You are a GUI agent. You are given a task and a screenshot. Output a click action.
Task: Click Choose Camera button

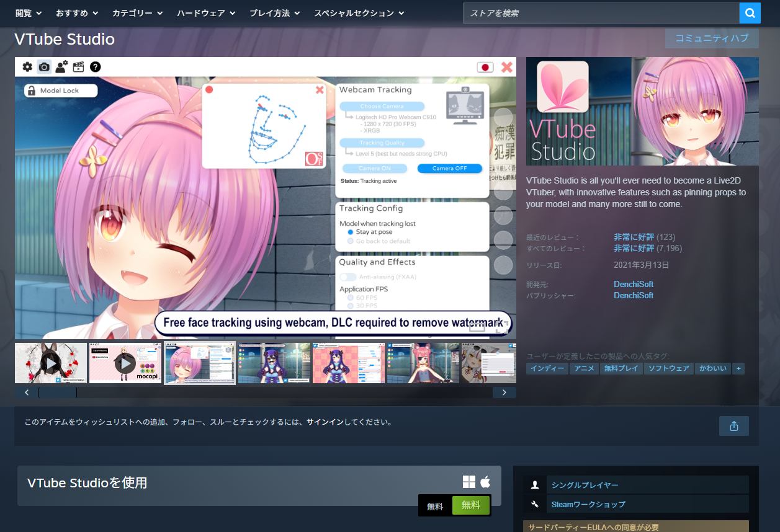click(x=382, y=107)
